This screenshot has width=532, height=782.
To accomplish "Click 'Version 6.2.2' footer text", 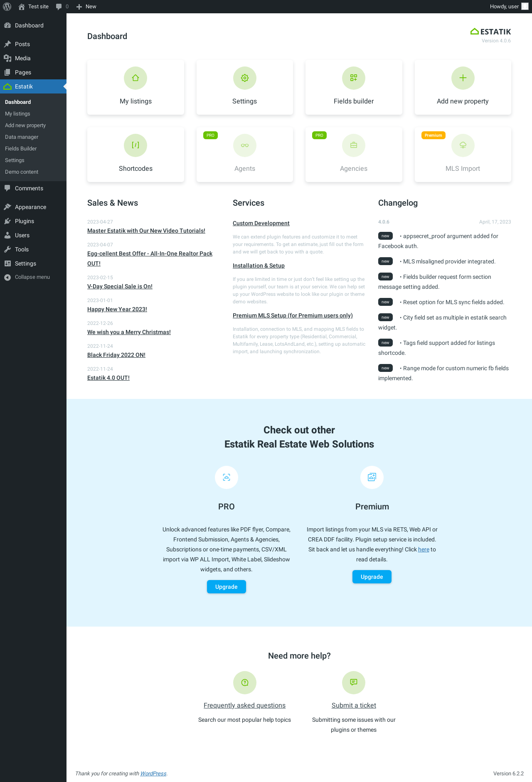I will tap(508, 773).
